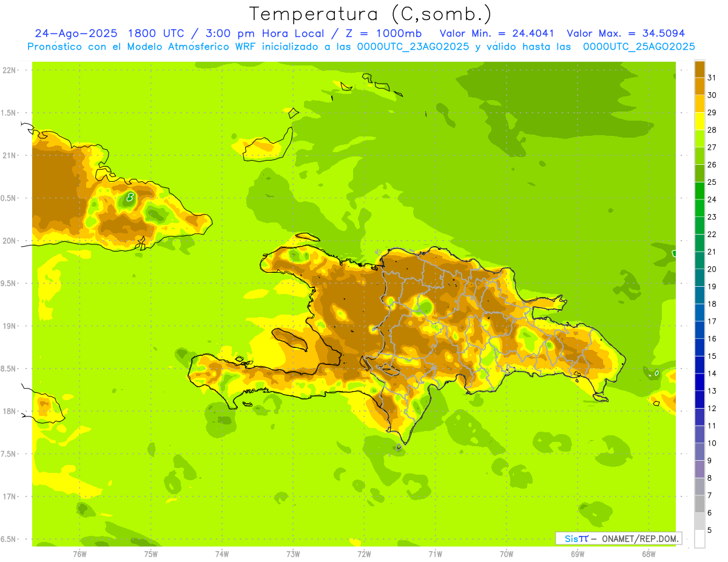Click the "68W" longitude label
The width and height of the screenshot is (728, 562).
[x=649, y=554]
